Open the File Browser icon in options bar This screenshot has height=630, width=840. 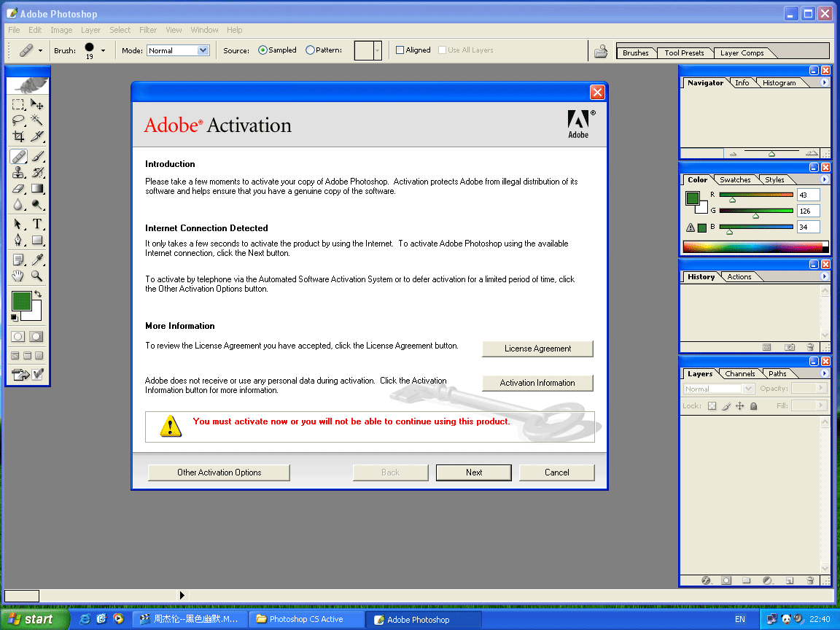pyautogui.click(x=601, y=51)
